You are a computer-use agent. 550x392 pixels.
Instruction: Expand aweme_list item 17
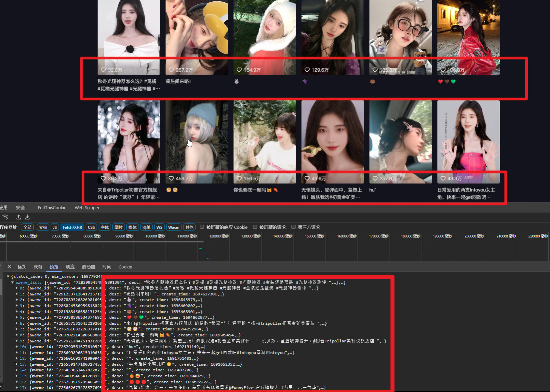17,388
